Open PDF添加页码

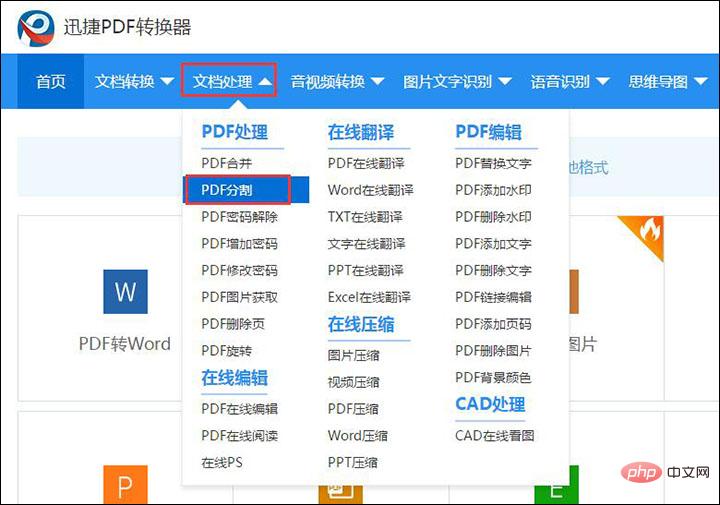[493, 324]
